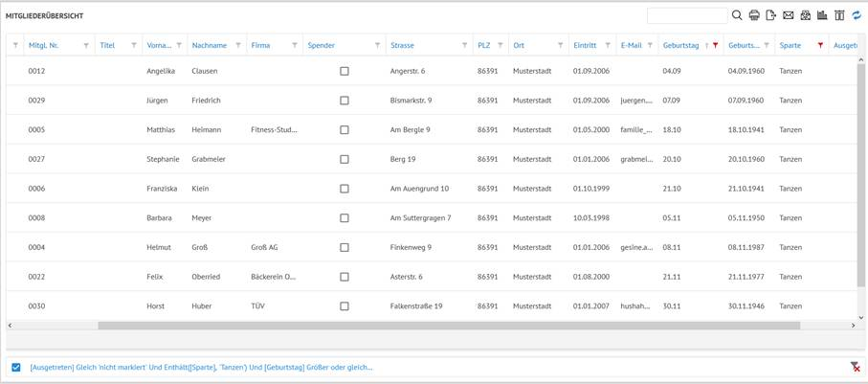This screenshot has height=384, width=868.
Task: Click the export file icon
Action: tap(771, 15)
